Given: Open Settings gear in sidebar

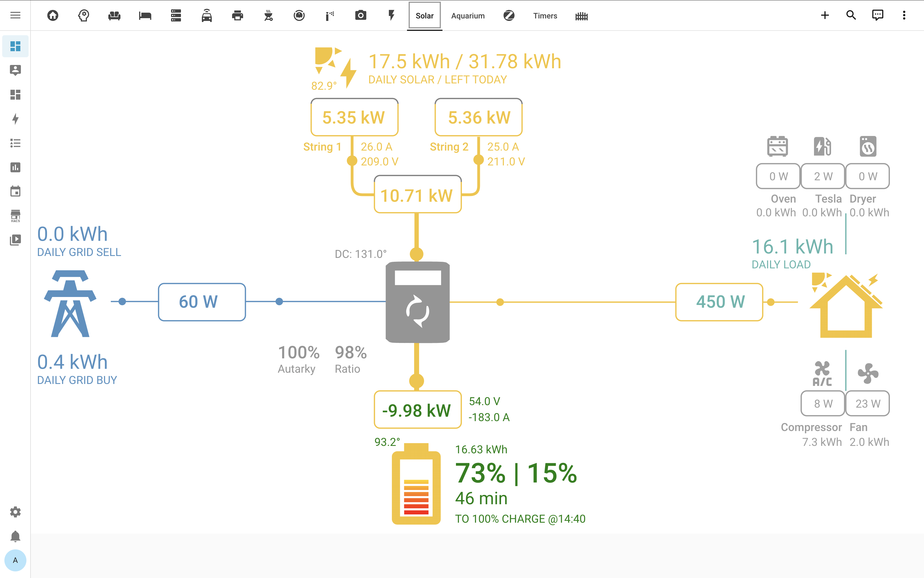Looking at the screenshot, I should pos(15,512).
